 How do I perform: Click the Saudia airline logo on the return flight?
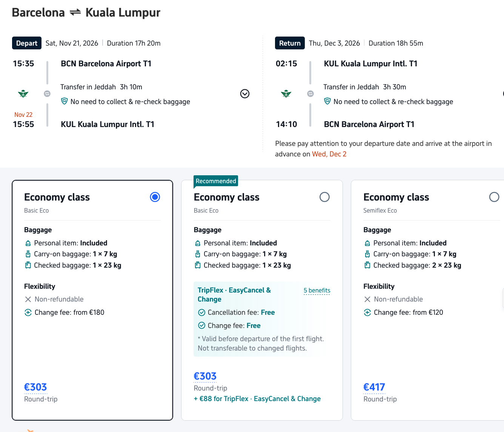[286, 93]
